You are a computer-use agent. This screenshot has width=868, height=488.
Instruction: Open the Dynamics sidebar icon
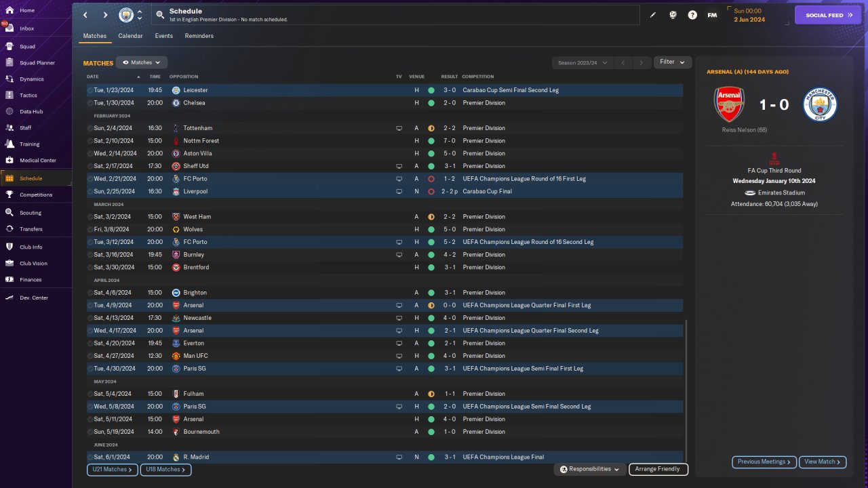click(9, 79)
